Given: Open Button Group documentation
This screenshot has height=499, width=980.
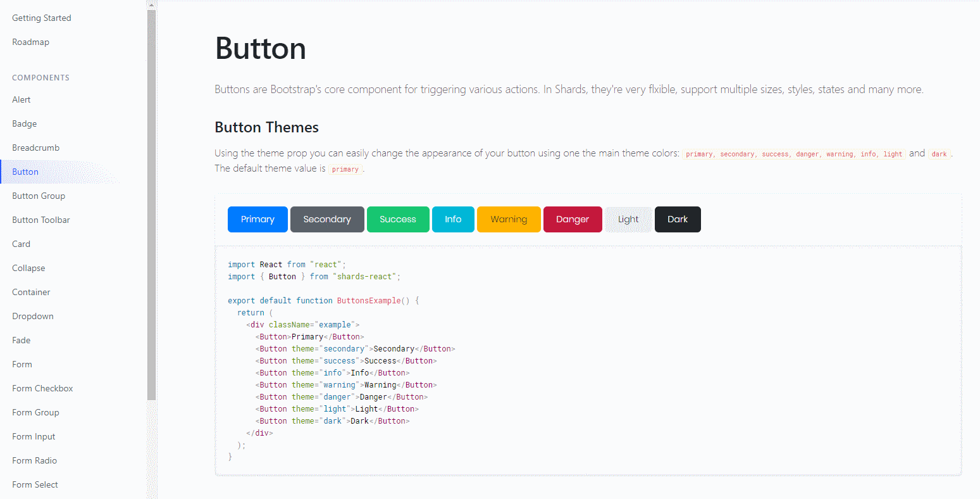Looking at the screenshot, I should pos(39,196).
